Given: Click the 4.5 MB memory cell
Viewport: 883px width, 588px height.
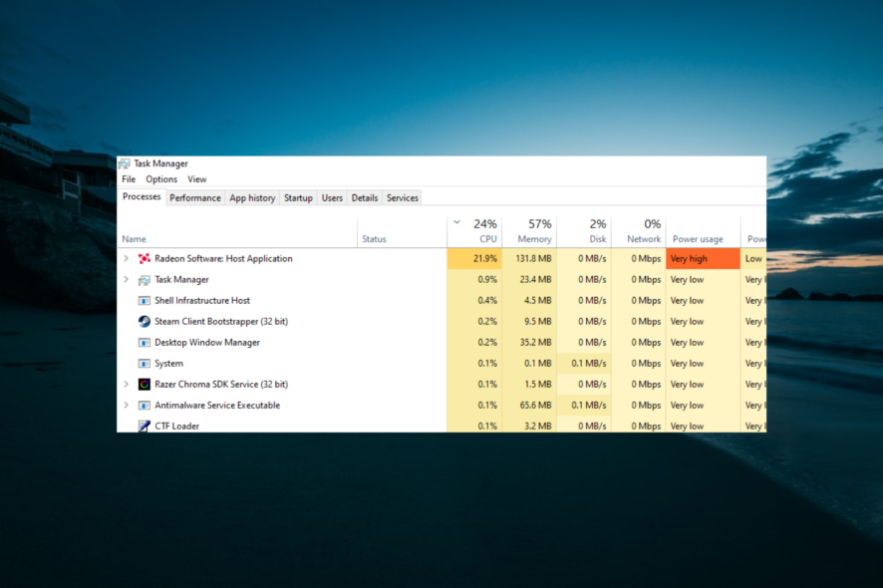Looking at the screenshot, I should (x=529, y=300).
